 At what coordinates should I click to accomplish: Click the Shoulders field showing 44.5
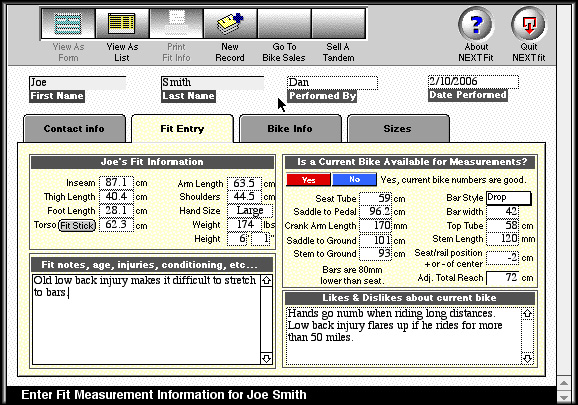[244, 196]
